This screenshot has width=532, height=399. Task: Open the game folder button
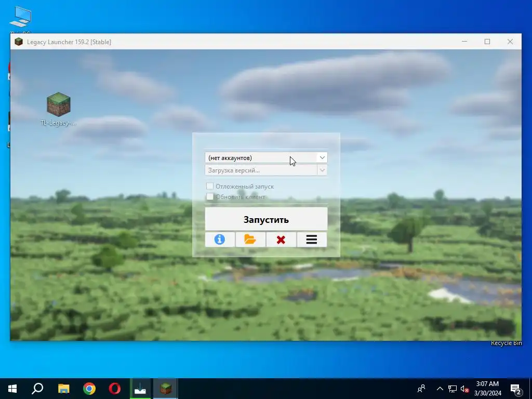[x=250, y=240]
